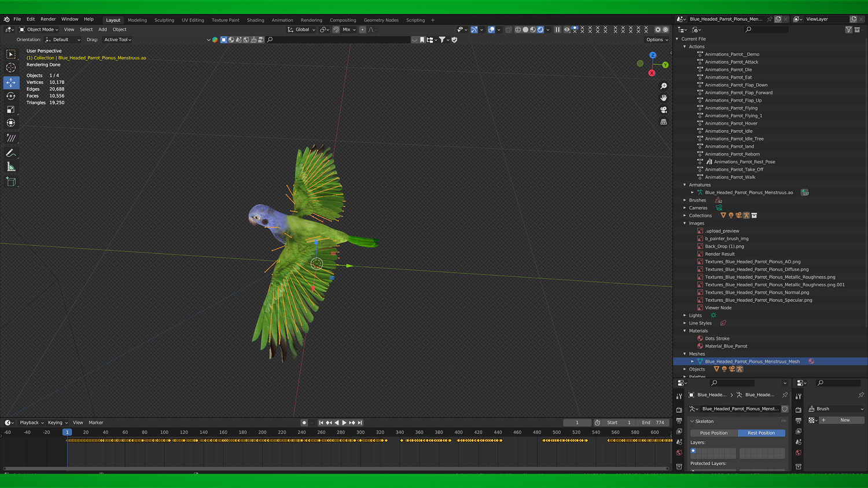
Task: Expand the Brushes tree section
Action: point(685,200)
